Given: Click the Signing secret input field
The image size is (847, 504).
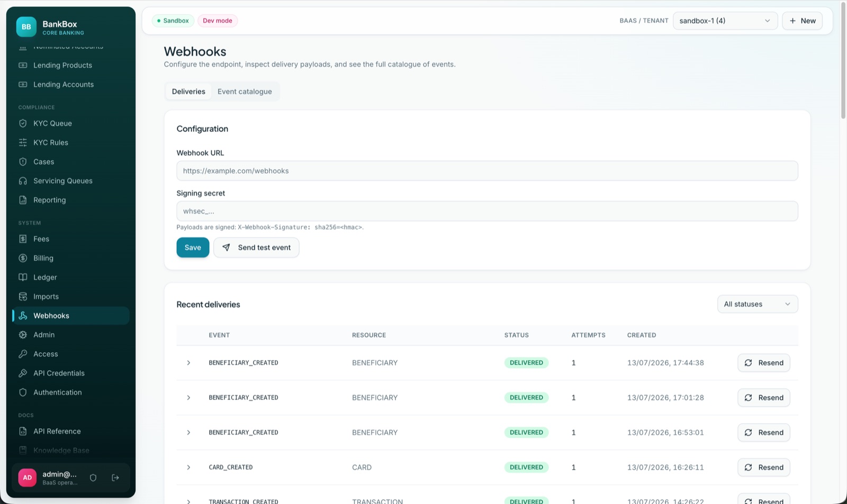Looking at the screenshot, I should (x=487, y=211).
